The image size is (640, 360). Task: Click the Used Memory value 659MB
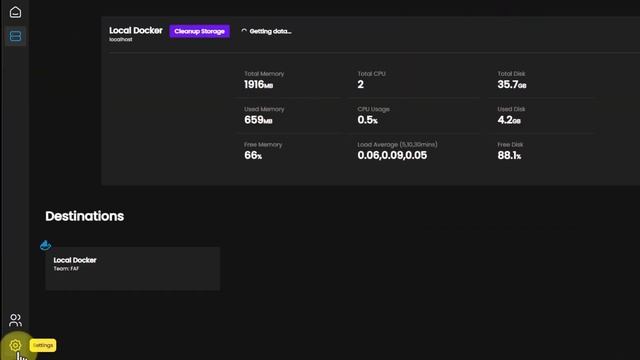click(x=258, y=120)
